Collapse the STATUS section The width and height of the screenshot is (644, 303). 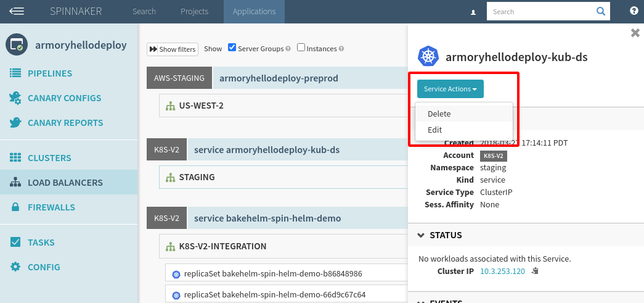421,235
